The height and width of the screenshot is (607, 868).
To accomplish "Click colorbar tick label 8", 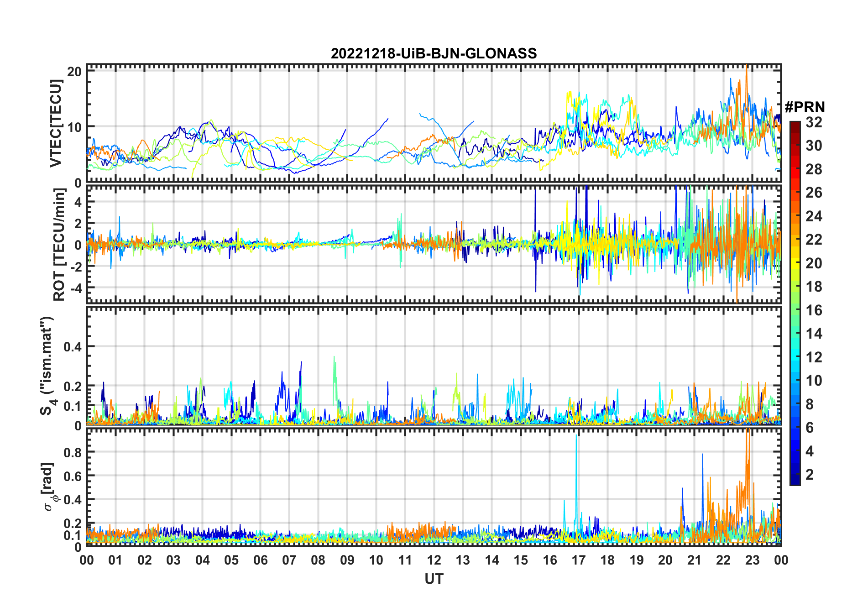I will [810, 404].
